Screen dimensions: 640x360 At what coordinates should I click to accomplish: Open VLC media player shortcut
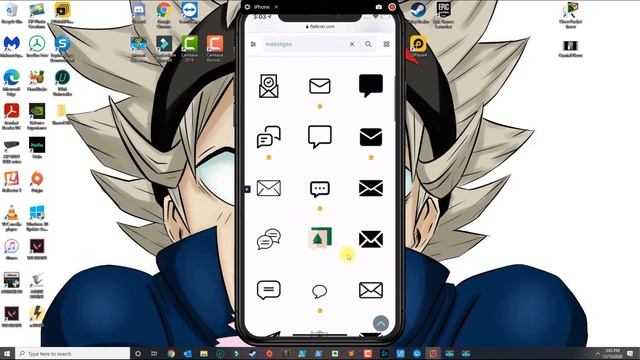[11, 218]
